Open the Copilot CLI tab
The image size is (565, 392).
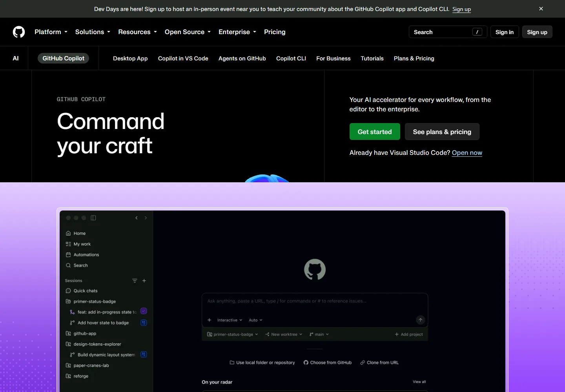(291, 58)
